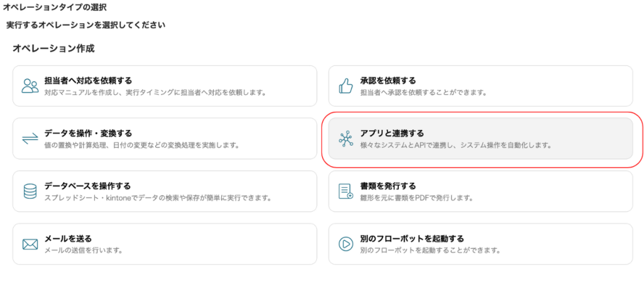Select the 担当者へ対応を依頼する operation card
Screen dimensions: 644x291
coord(165,85)
